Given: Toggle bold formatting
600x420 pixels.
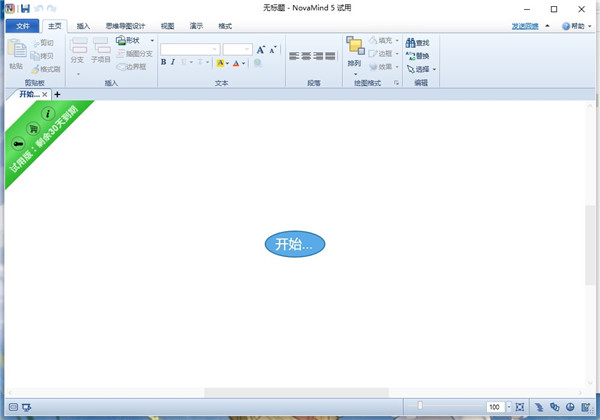Looking at the screenshot, I should [x=164, y=63].
